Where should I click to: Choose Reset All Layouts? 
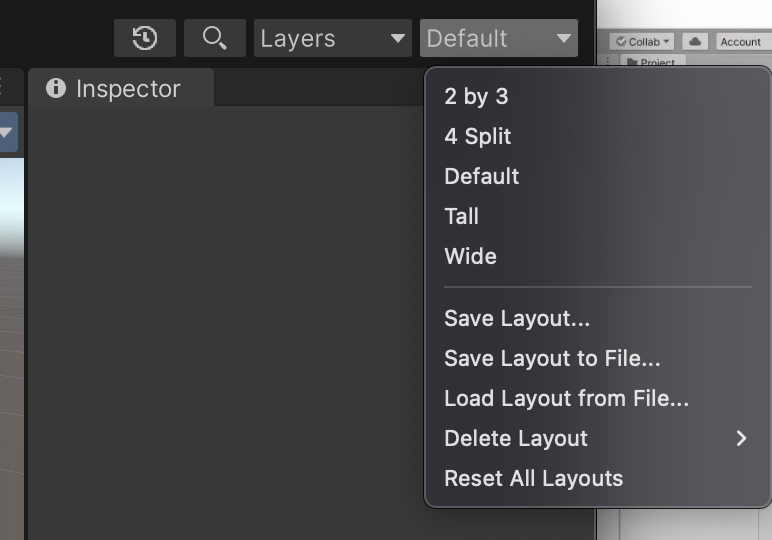598,478
